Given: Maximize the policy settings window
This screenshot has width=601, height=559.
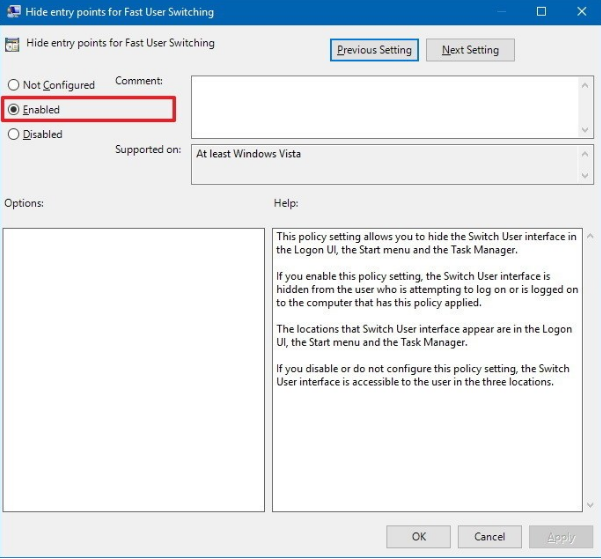Looking at the screenshot, I should (x=541, y=12).
